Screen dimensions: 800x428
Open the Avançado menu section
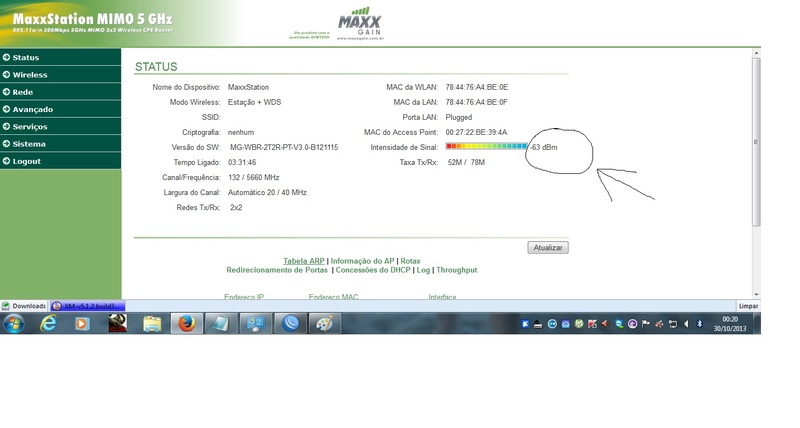(x=60, y=109)
